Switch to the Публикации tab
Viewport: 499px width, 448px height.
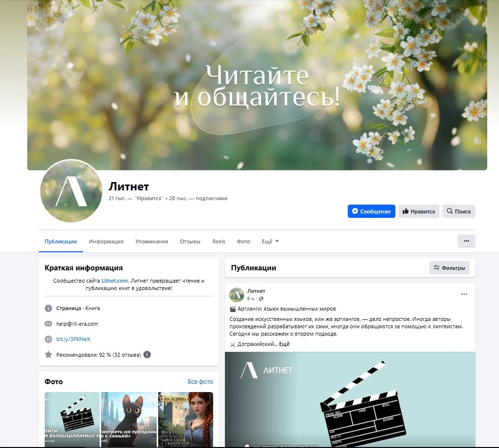point(60,241)
